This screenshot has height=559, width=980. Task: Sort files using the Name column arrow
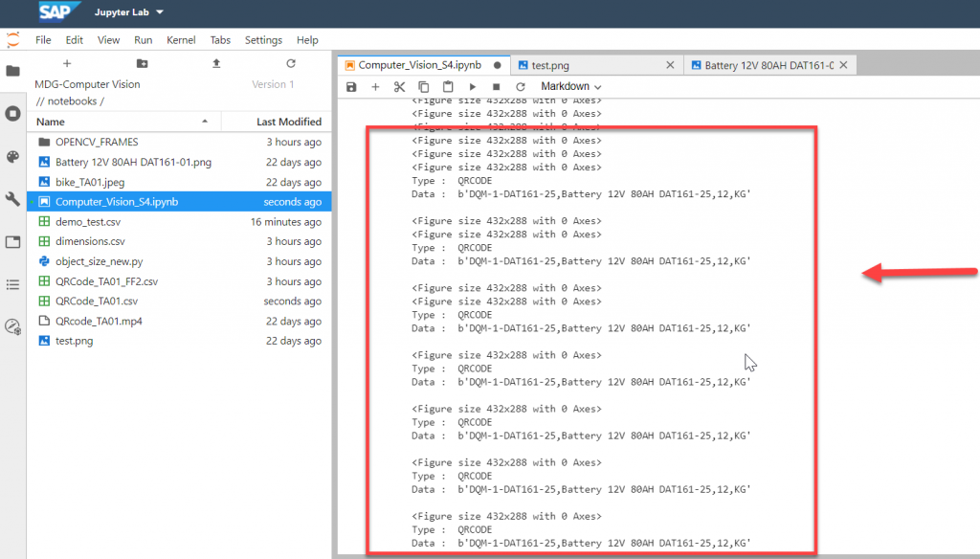[x=205, y=122]
